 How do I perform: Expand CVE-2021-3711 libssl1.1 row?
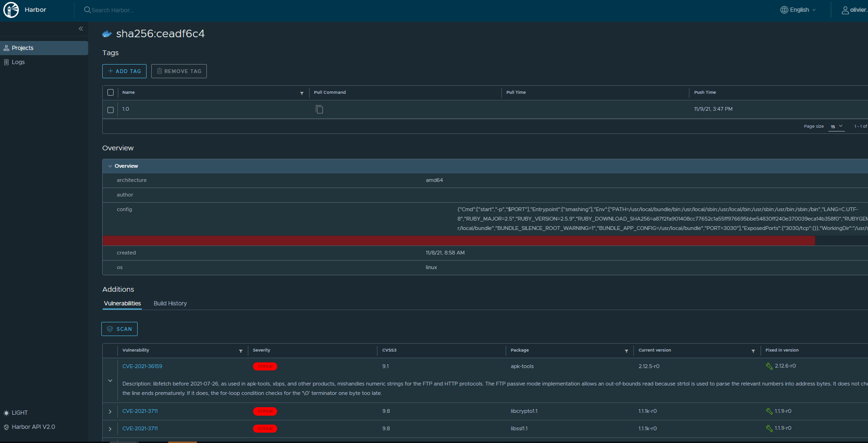pyautogui.click(x=110, y=429)
